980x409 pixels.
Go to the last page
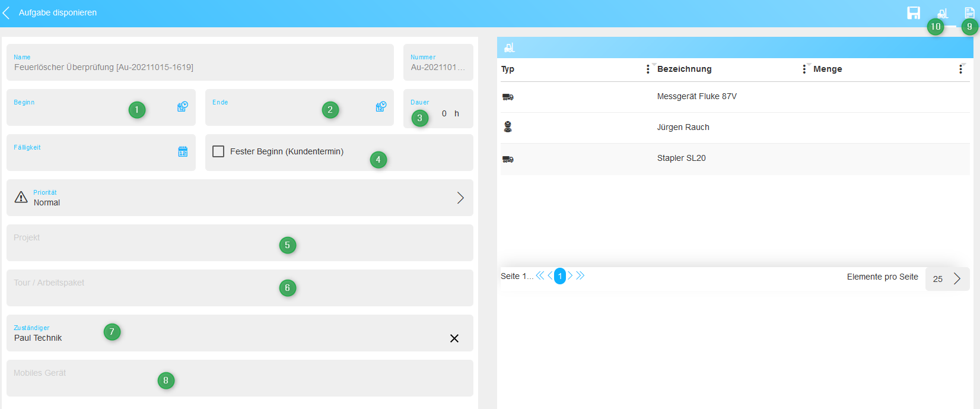[x=580, y=275]
